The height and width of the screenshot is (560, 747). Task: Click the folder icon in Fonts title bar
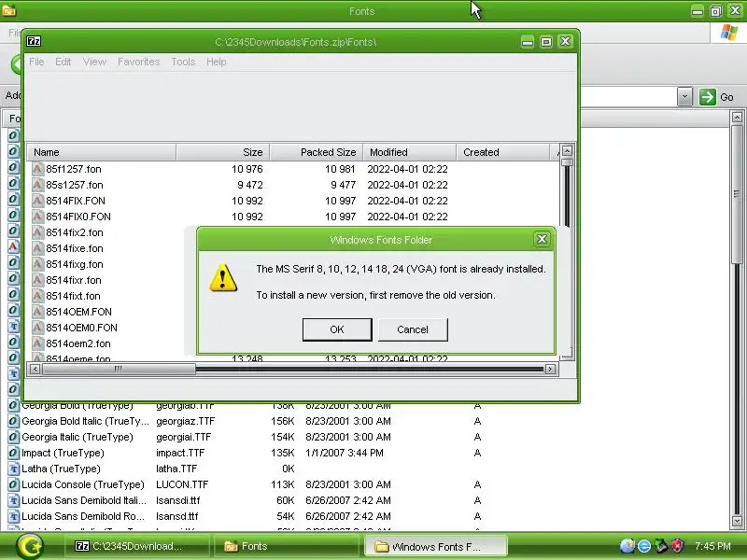pos(8,10)
